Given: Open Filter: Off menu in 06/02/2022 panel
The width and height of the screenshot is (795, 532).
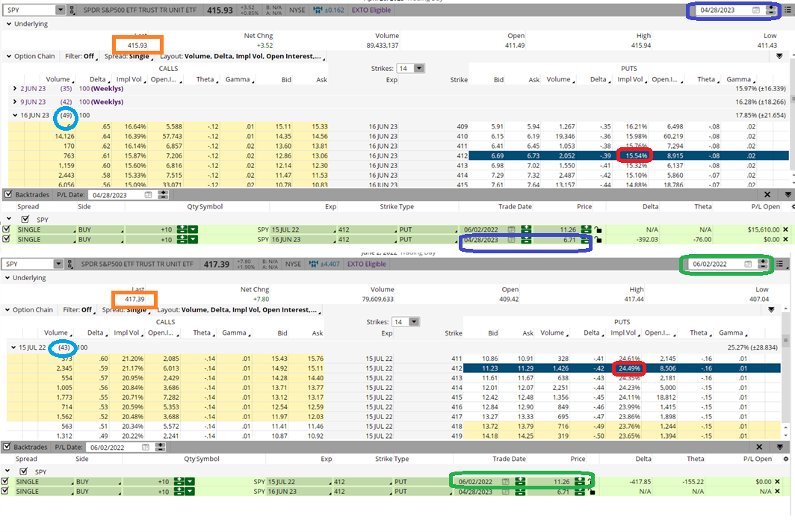Looking at the screenshot, I should coord(78,310).
